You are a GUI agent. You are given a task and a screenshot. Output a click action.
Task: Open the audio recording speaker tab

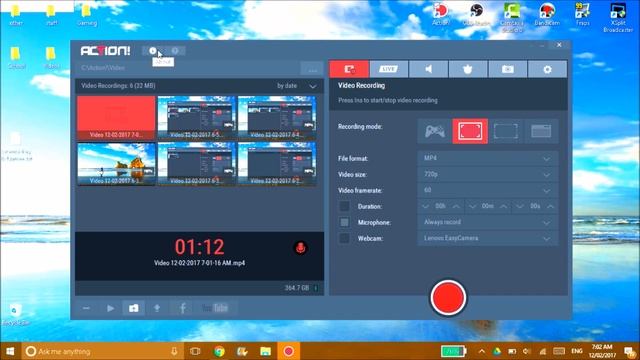click(428, 69)
